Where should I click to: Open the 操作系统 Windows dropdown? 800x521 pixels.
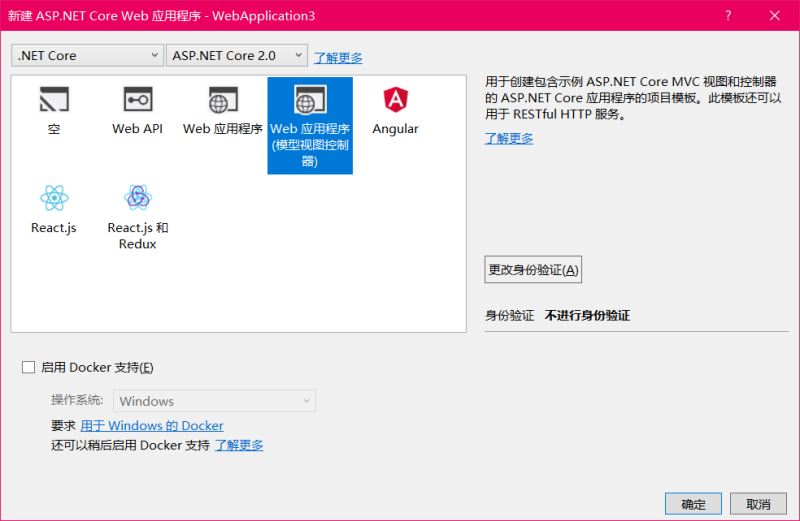tap(214, 401)
